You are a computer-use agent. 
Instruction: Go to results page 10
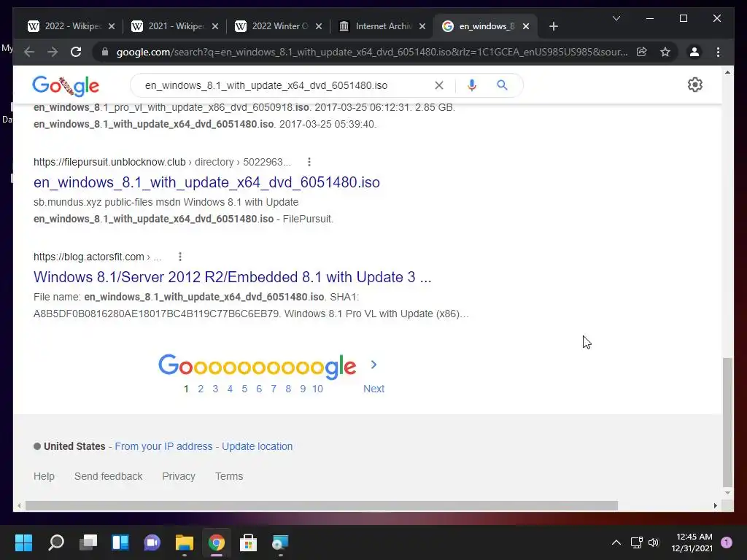pos(318,389)
